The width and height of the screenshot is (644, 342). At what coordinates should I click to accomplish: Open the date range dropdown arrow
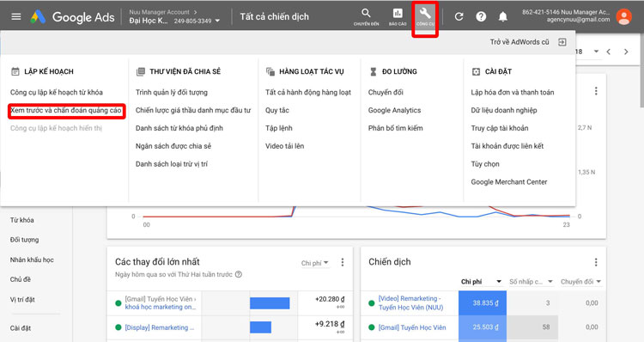pyautogui.click(x=596, y=52)
